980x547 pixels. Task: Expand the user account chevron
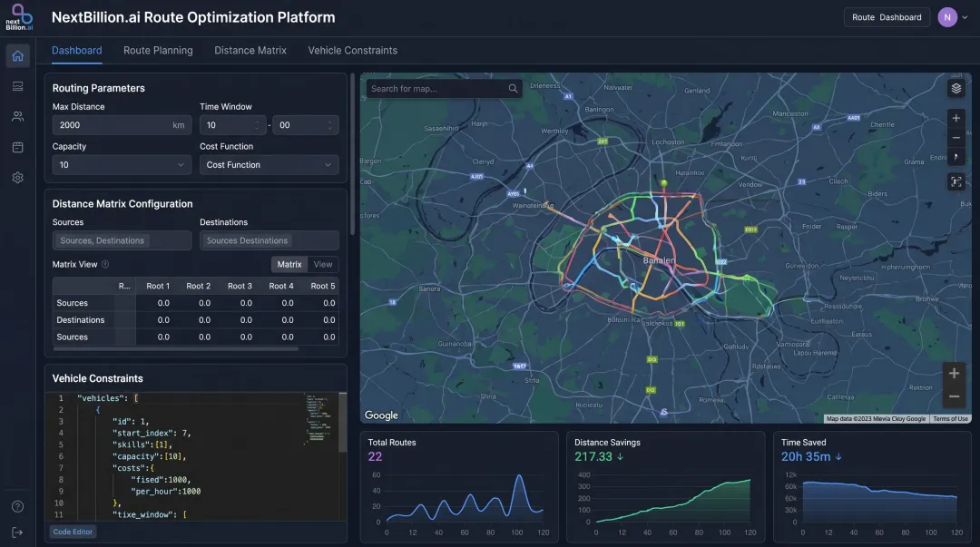tap(965, 17)
